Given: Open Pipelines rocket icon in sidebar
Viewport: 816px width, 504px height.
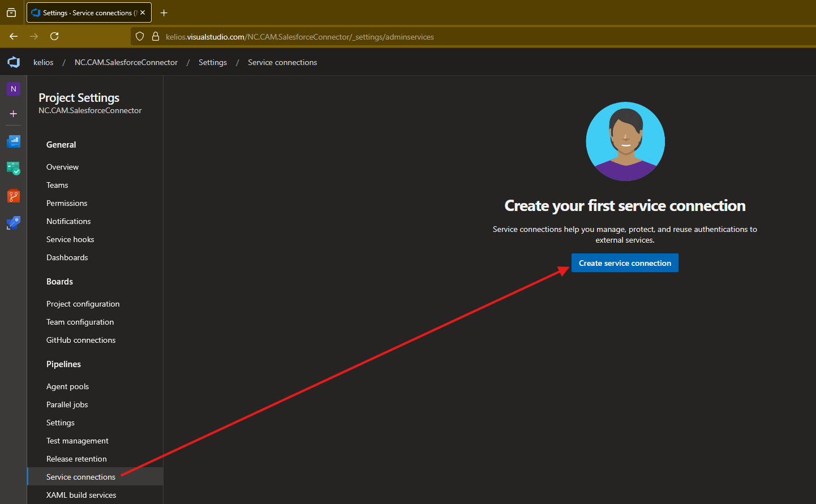Looking at the screenshot, I should coord(14,223).
